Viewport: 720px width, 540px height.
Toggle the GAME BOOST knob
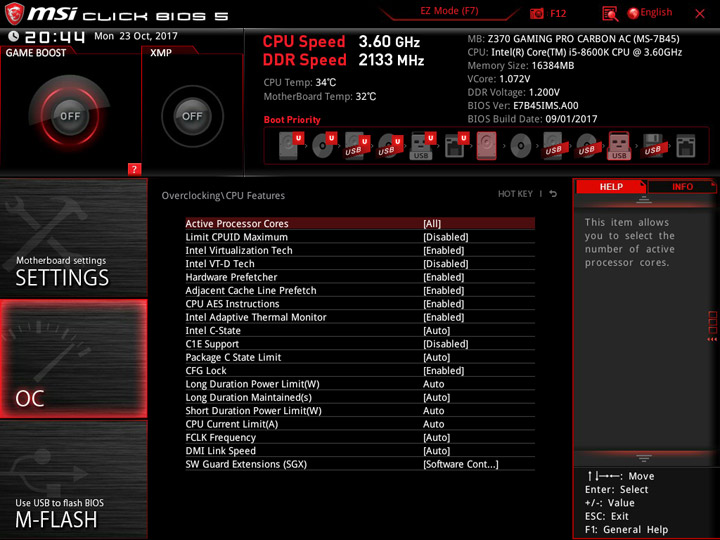coord(70,116)
